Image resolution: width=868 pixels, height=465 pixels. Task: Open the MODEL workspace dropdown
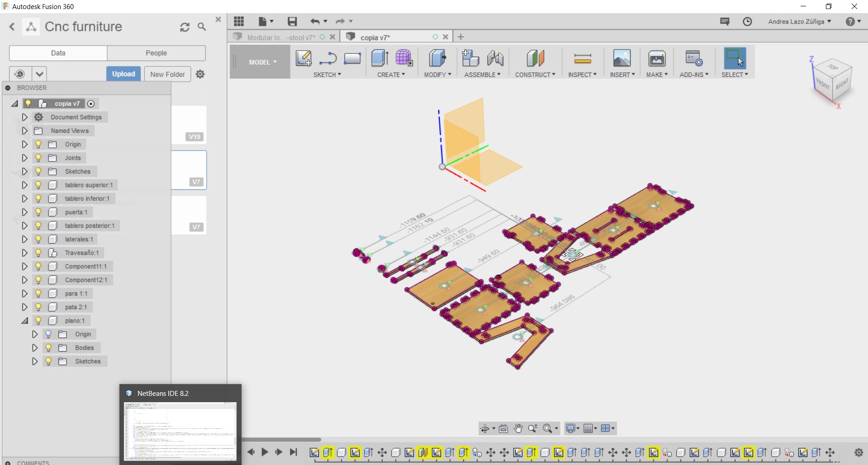click(x=262, y=62)
